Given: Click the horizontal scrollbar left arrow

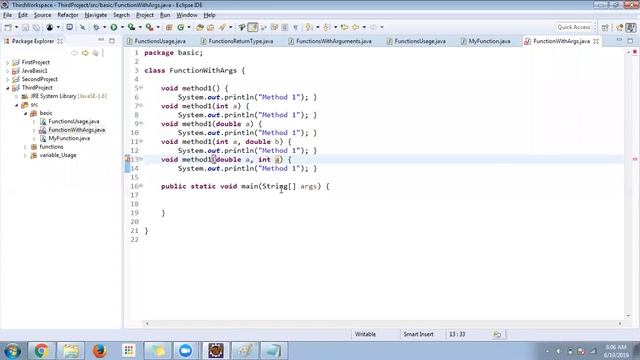Looking at the screenshot, I should point(147,324).
